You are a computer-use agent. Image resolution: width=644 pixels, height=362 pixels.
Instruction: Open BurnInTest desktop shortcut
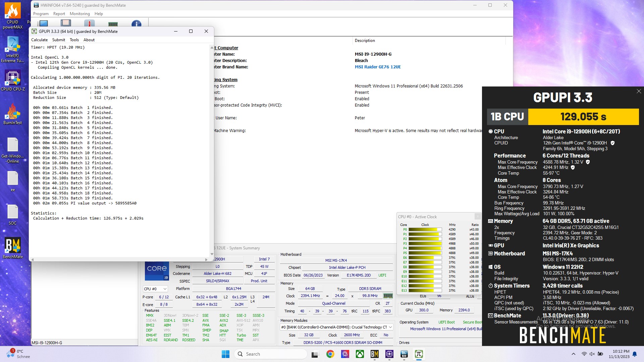pos(13,114)
